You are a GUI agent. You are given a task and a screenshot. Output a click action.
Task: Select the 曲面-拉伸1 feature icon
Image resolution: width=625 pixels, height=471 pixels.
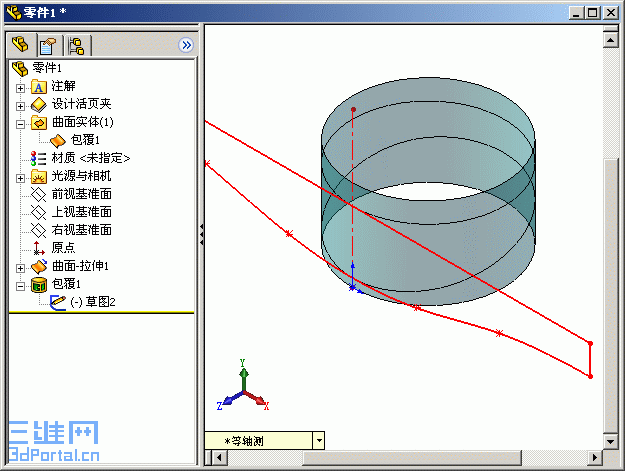coord(39,266)
